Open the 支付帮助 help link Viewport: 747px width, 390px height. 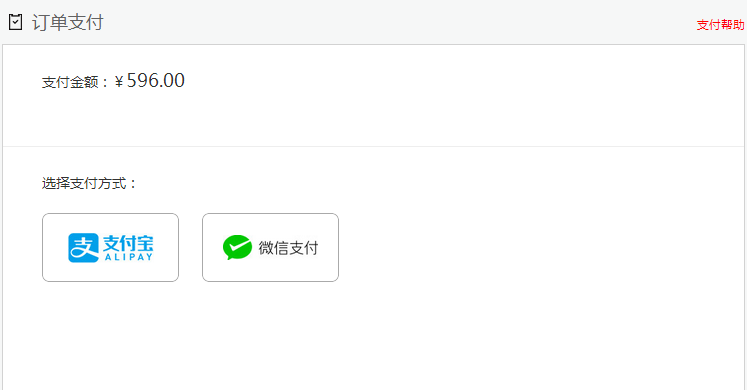tap(720, 25)
